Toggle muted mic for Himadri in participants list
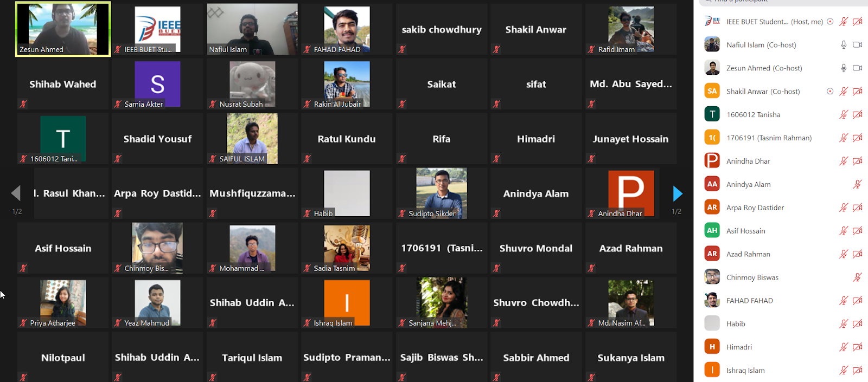 coord(844,347)
